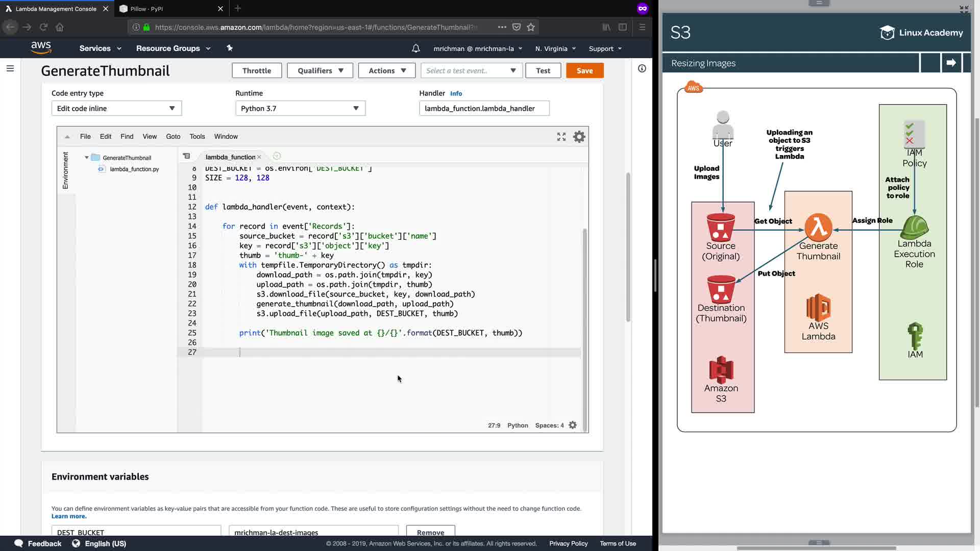Open the left hamburger navigation menu

[x=10, y=68]
